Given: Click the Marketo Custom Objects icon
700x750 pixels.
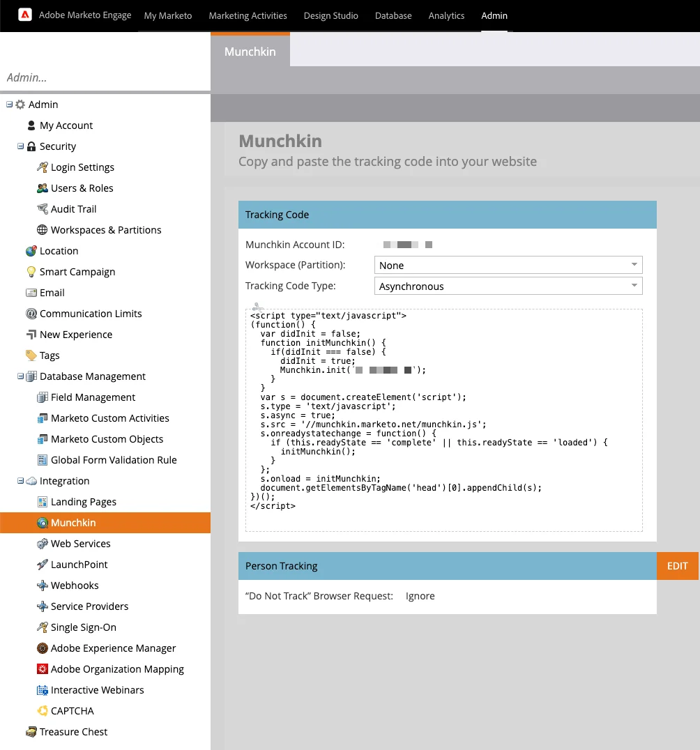Looking at the screenshot, I should 42,439.
